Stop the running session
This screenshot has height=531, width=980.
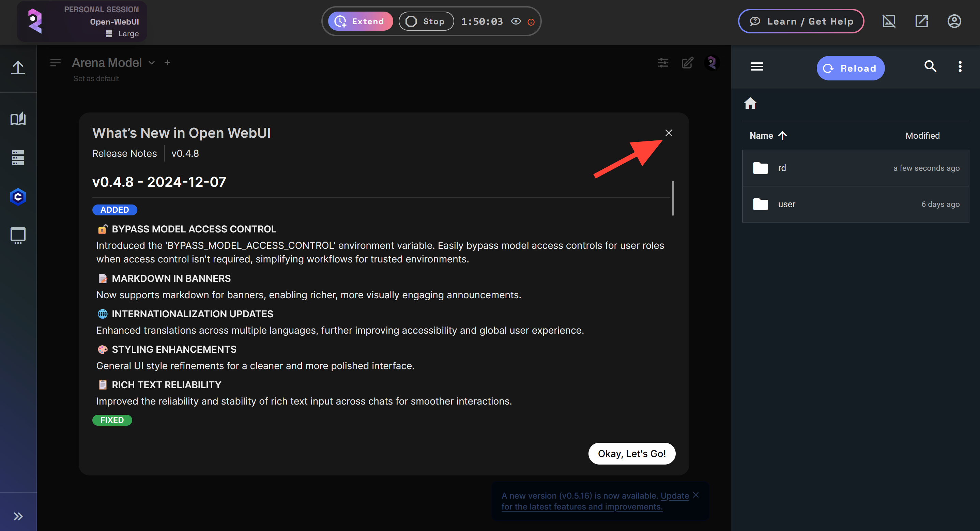[426, 21]
